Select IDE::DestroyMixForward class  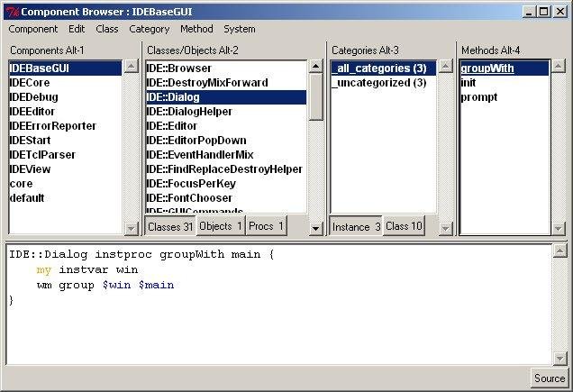[226, 83]
